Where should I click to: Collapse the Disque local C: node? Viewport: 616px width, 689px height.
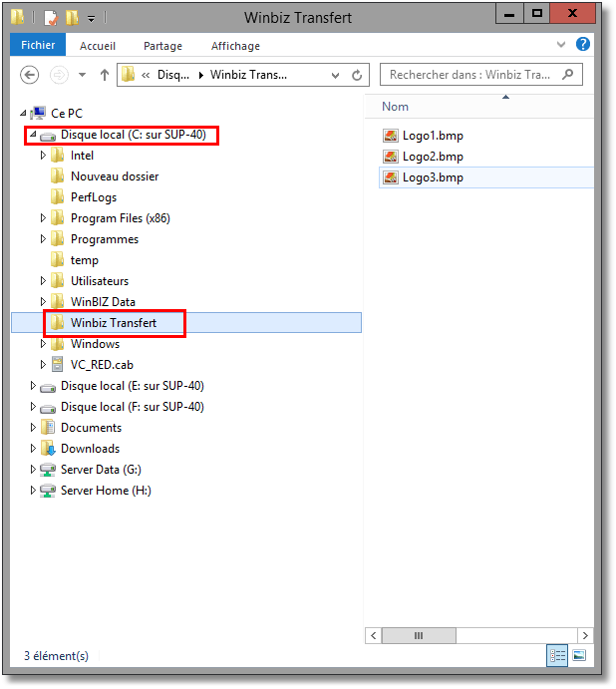pyautogui.click(x=33, y=134)
